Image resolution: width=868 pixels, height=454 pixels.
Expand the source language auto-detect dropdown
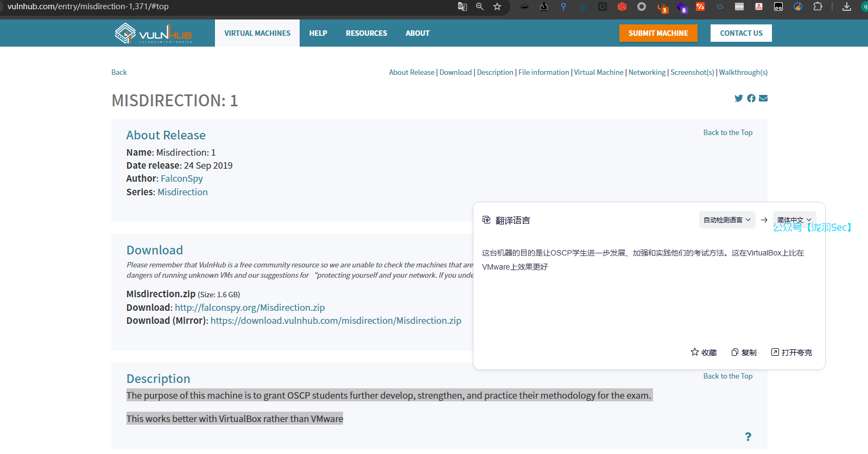point(727,220)
